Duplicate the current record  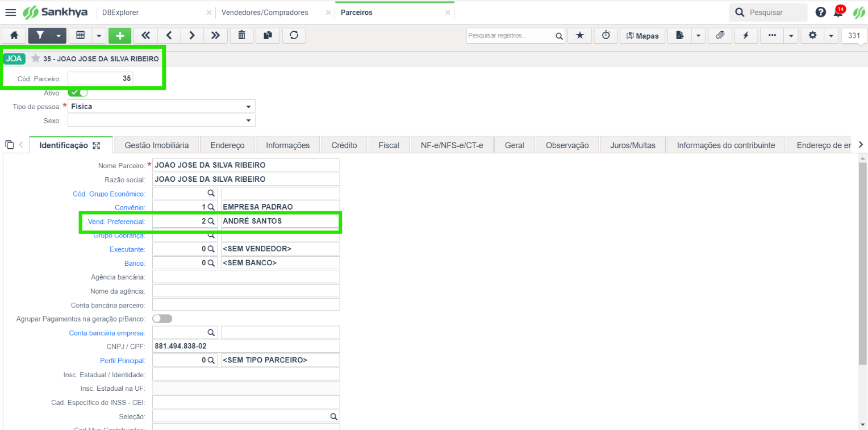(x=268, y=35)
